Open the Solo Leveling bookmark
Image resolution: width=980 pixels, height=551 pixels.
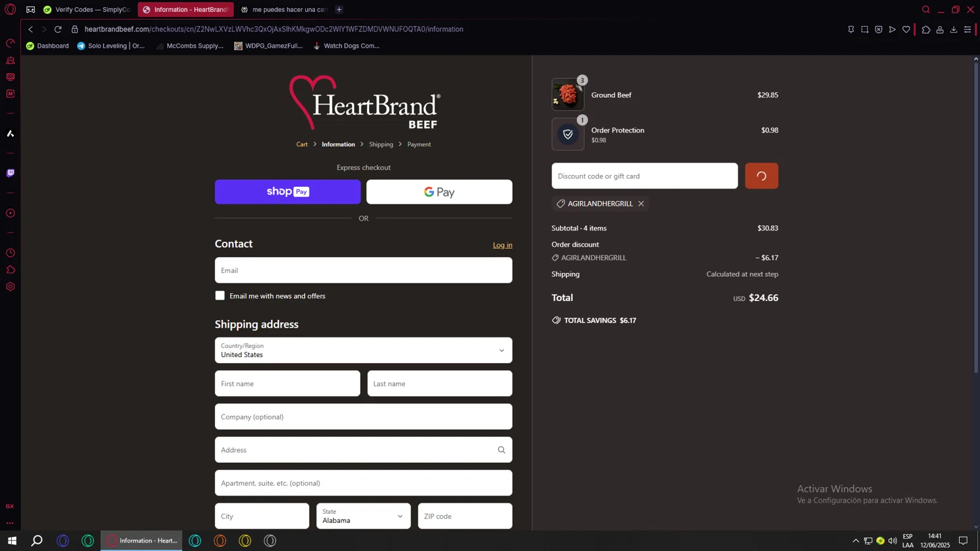pos(110,46)
